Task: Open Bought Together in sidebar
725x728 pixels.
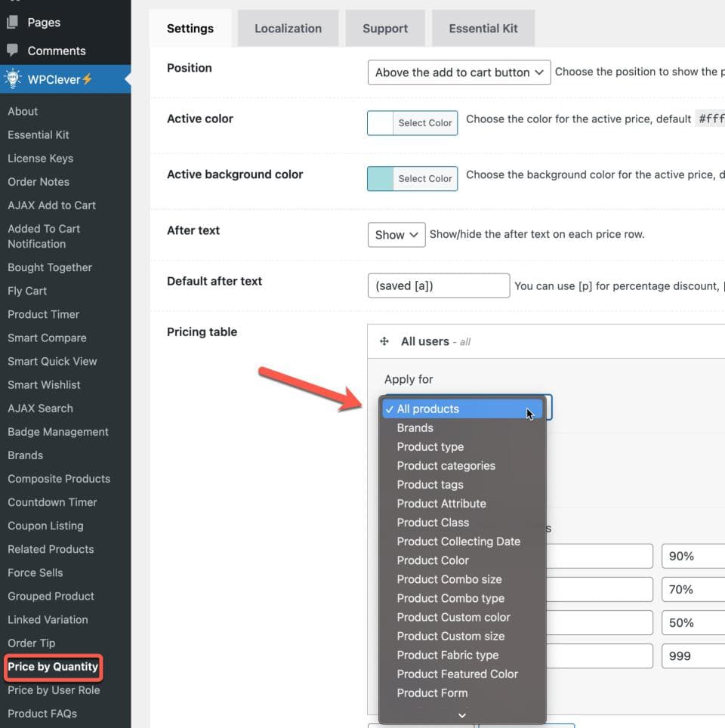Action: (50, 267)
